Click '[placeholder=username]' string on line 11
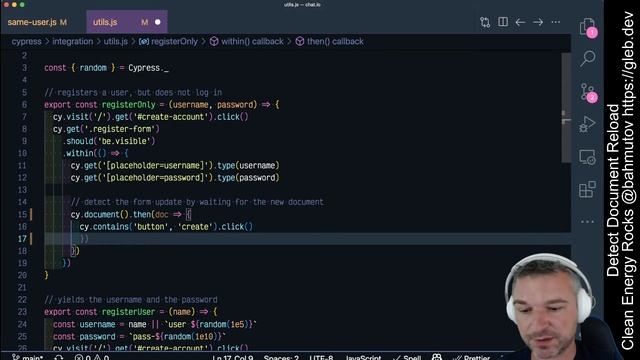Image resolution: width=640 pixels, height=360 pixels. click(155, 165)
